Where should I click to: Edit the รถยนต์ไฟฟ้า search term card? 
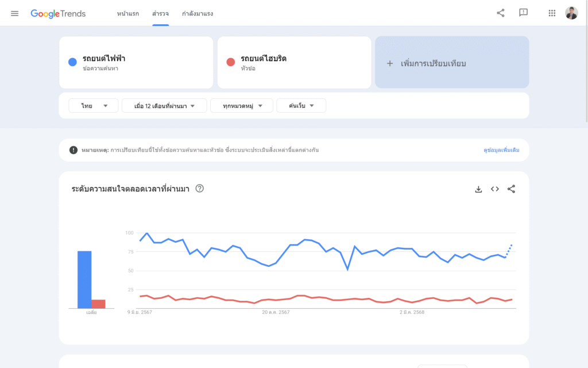tap(136, 62)
